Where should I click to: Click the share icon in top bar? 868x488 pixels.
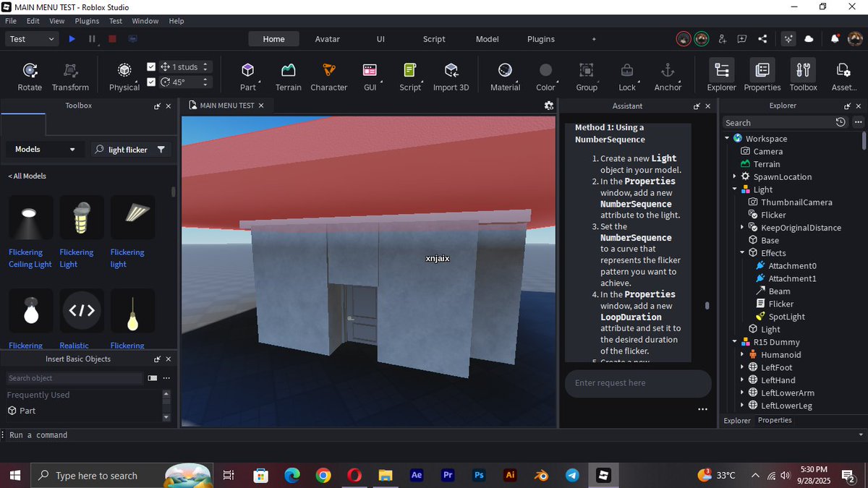pos(762,39)
